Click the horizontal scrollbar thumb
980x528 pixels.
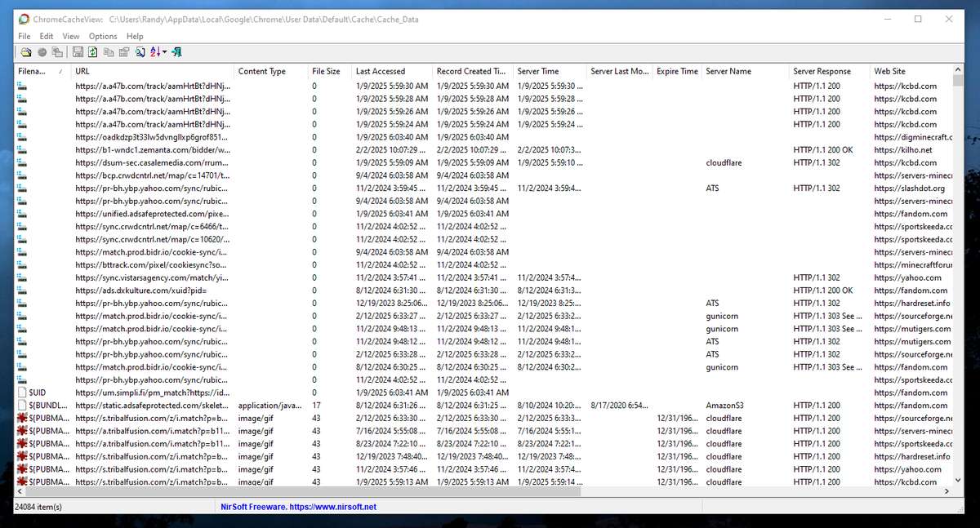pos(304,492)
